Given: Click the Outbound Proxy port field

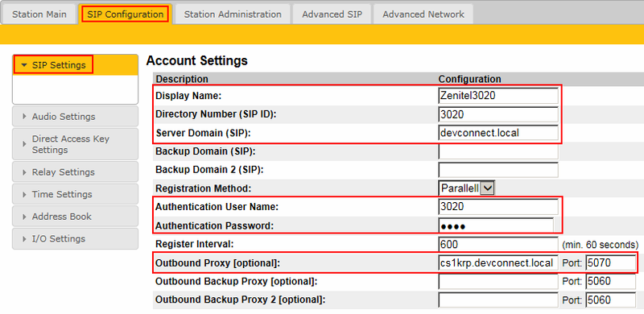Looking at the screenshot, I should coord(611,262).
